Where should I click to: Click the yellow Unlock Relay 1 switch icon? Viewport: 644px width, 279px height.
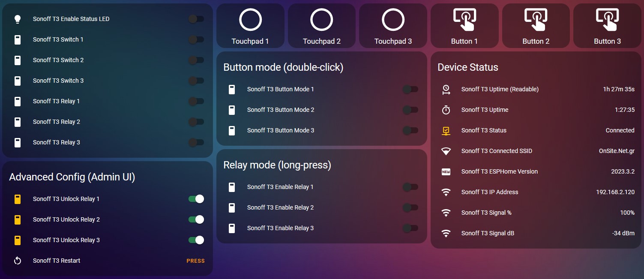tap(18, 199)
